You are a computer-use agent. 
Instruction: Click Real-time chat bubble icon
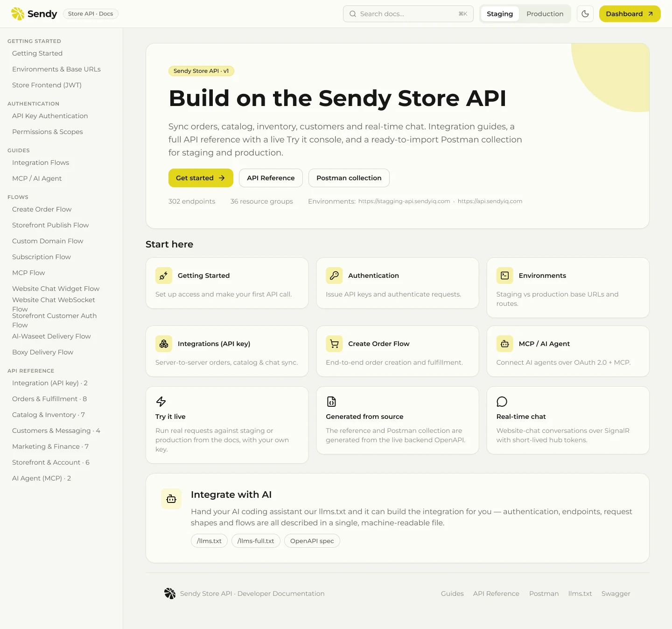(x=502, y=402)
